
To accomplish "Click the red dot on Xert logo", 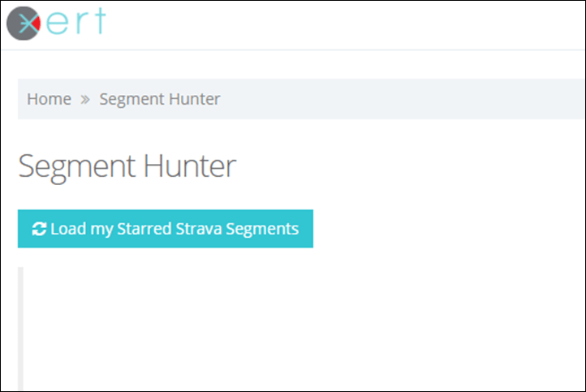I will click(37, 24).
